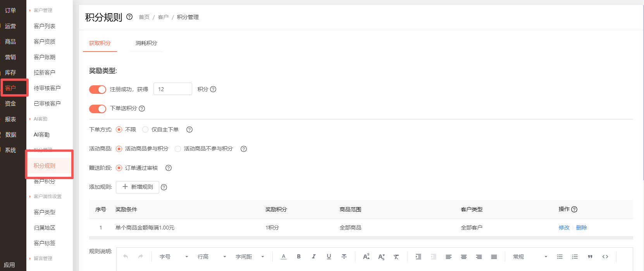Click the help icon beside 新增规则
Screen dimensions: 644x271
[164, 187]
